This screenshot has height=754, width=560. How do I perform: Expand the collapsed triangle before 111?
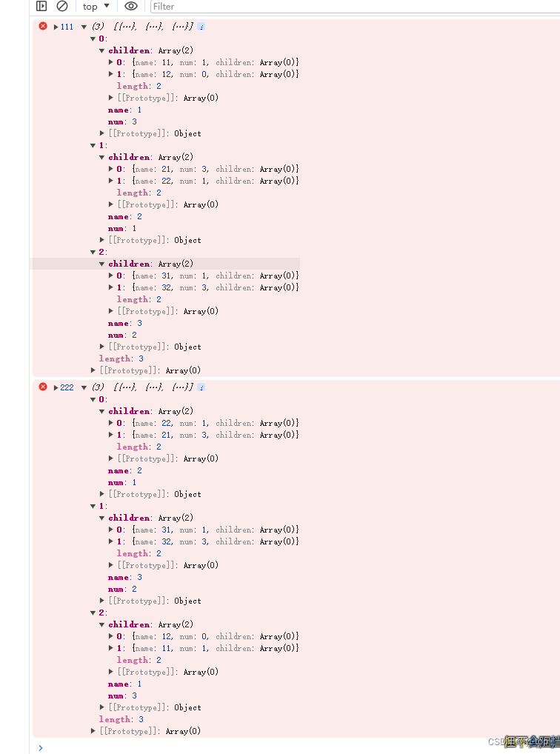tap(56, 26)
